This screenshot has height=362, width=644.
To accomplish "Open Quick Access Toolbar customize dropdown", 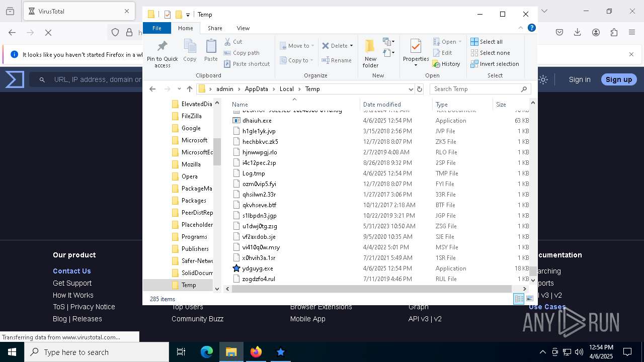I will (188, 15).
